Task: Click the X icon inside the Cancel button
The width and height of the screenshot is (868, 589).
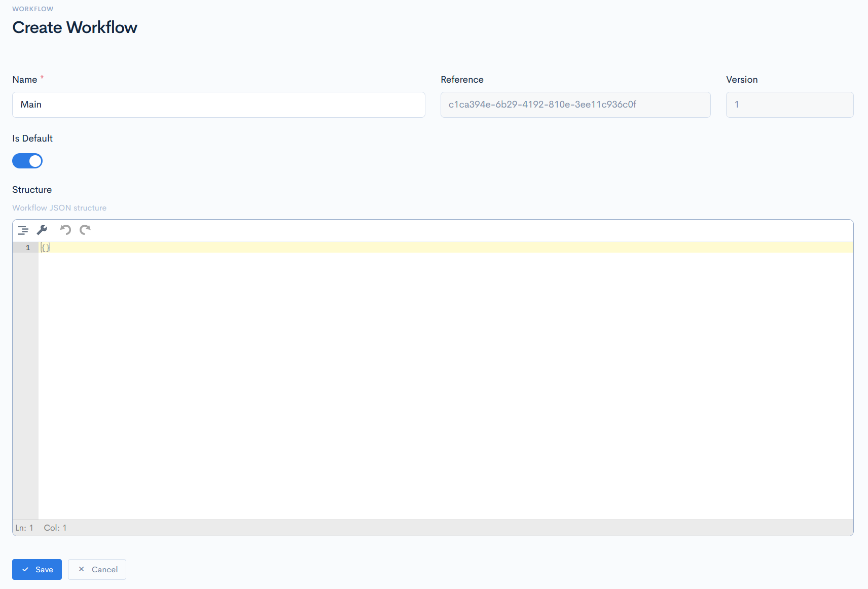Action: pos(81,569)
